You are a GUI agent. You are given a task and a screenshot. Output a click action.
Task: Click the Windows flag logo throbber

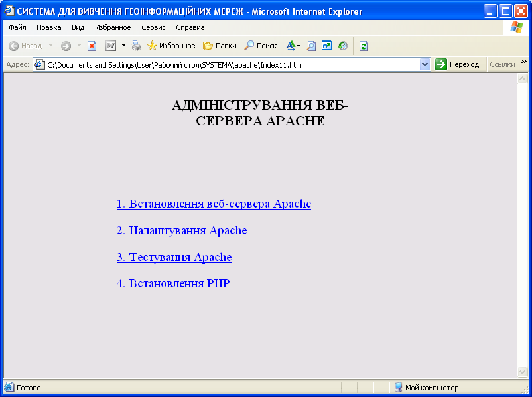[x=516, y=27]
